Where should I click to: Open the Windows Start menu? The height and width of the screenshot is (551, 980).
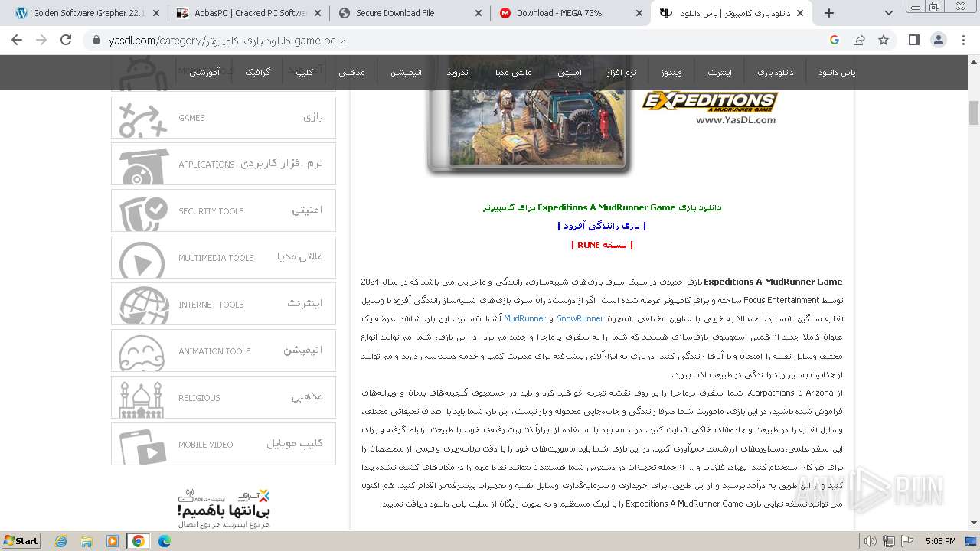(21, 541)
